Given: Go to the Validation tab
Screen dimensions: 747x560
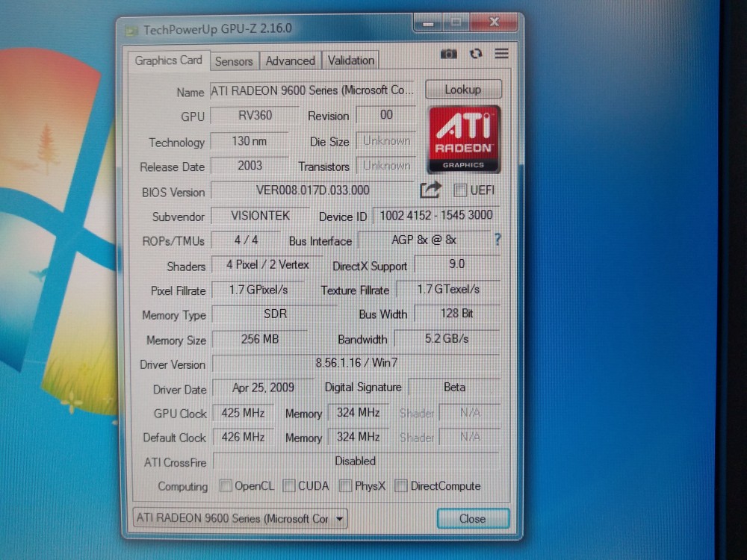Looking at the screenshot, I should coord(350,60).
